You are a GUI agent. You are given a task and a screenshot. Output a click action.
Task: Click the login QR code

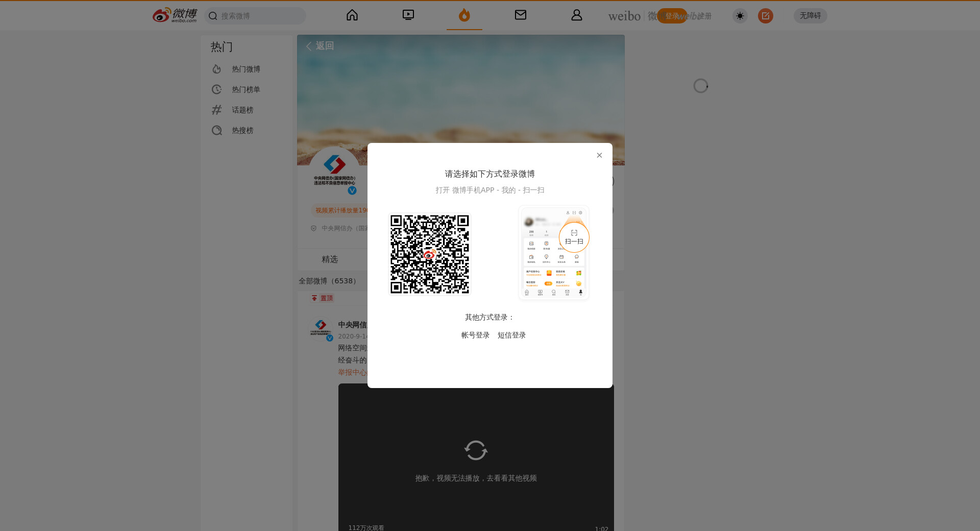tap(430, 254)
